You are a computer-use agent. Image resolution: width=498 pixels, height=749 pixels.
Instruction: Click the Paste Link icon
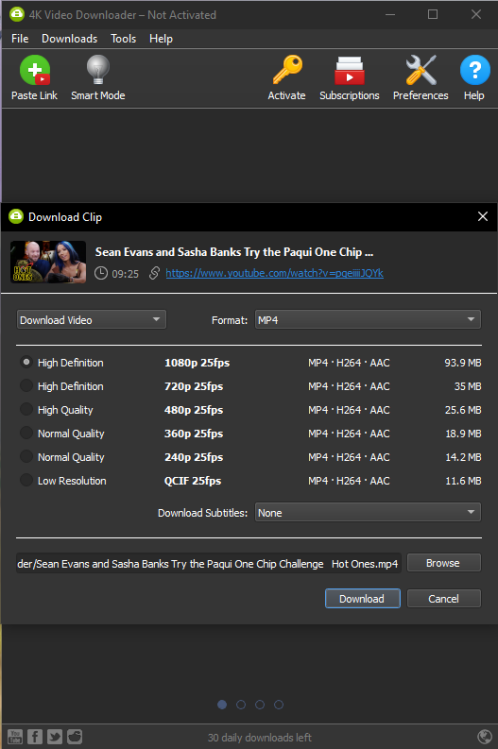pos(34,70)
